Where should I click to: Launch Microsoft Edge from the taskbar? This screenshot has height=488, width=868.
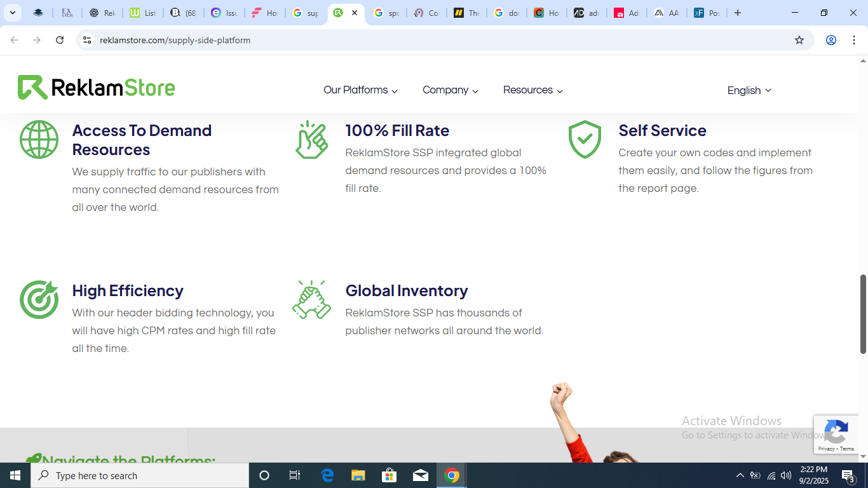[327, 475]
